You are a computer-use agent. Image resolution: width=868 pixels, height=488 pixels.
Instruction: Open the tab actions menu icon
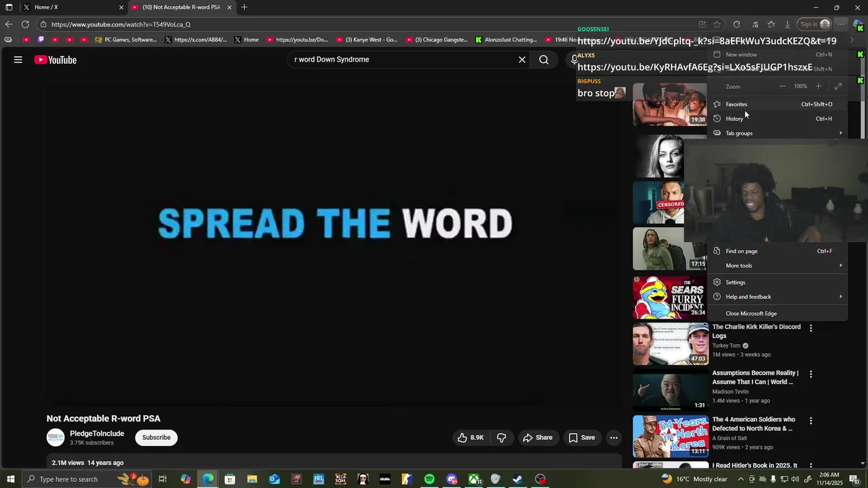[x=9, y=7]
